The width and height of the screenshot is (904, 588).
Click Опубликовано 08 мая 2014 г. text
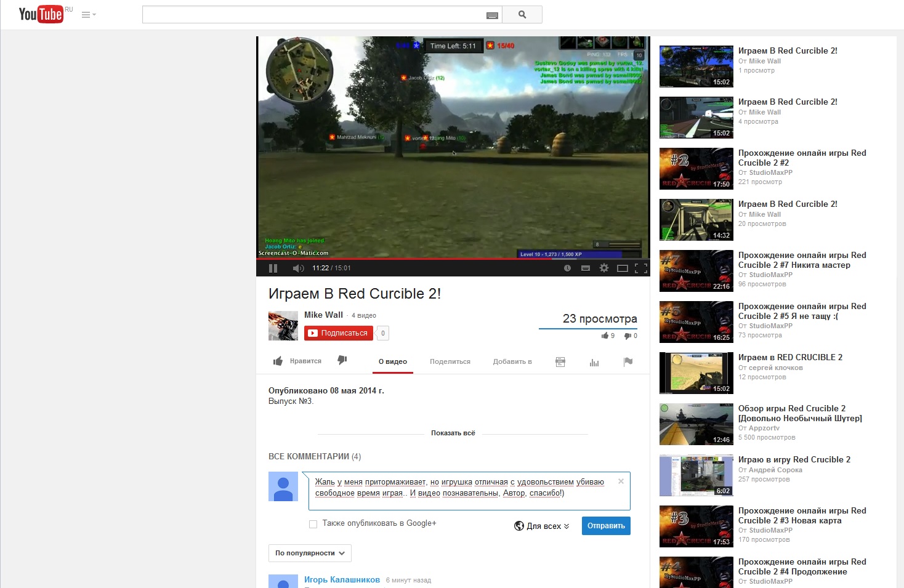326,391
